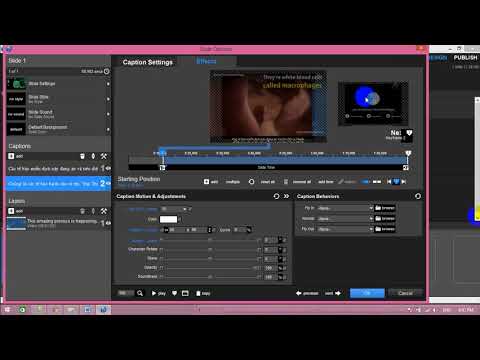Open Windows Start button on taskbar
Screen dimensions: 480x360
[7, 310]
